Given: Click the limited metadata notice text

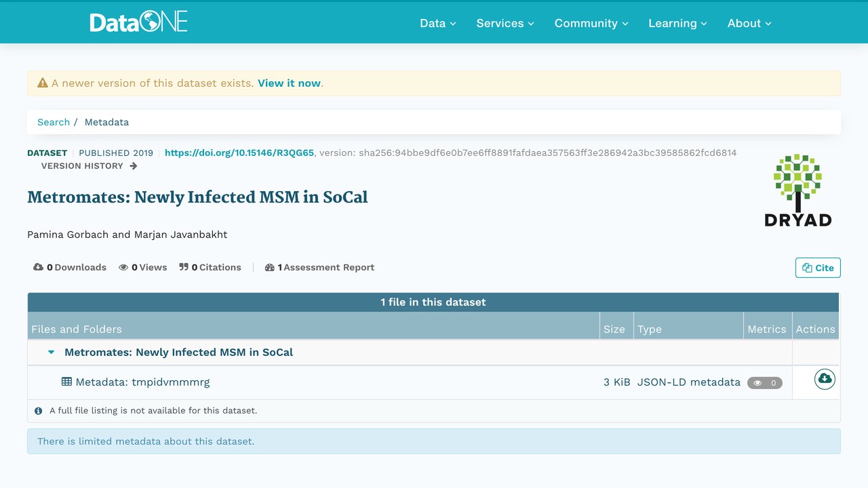Looking at the screenshot, I should point(146,441).
